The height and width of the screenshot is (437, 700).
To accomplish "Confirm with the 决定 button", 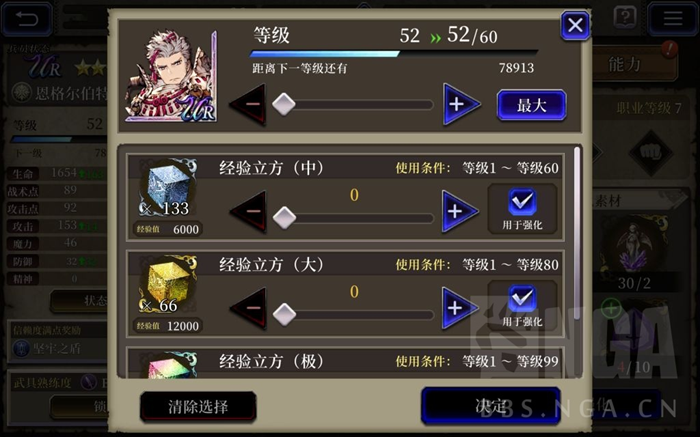I will (491, 406).
